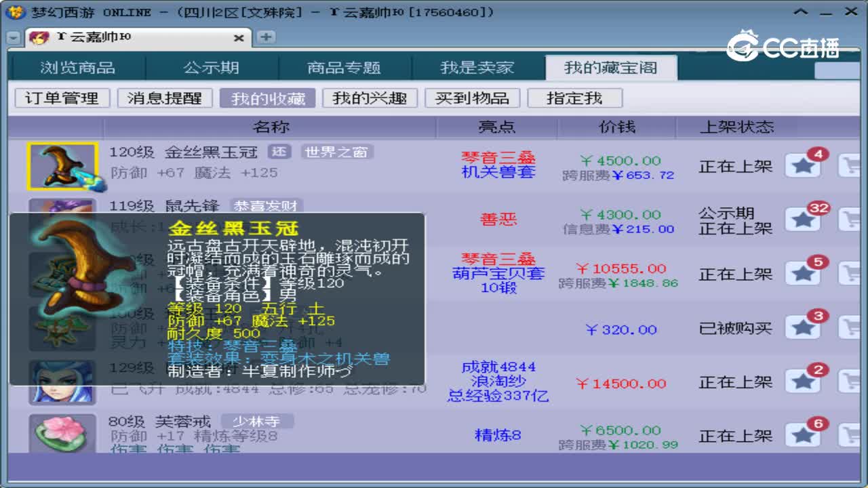Open 消息提醒 notifications
This screenshot has width=868, height=488.
click(165, 98)
